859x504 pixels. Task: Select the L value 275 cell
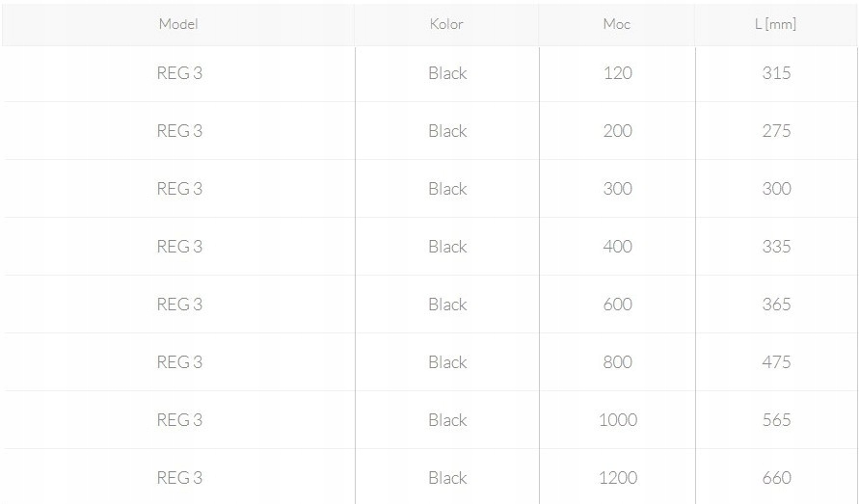point(776,131)
